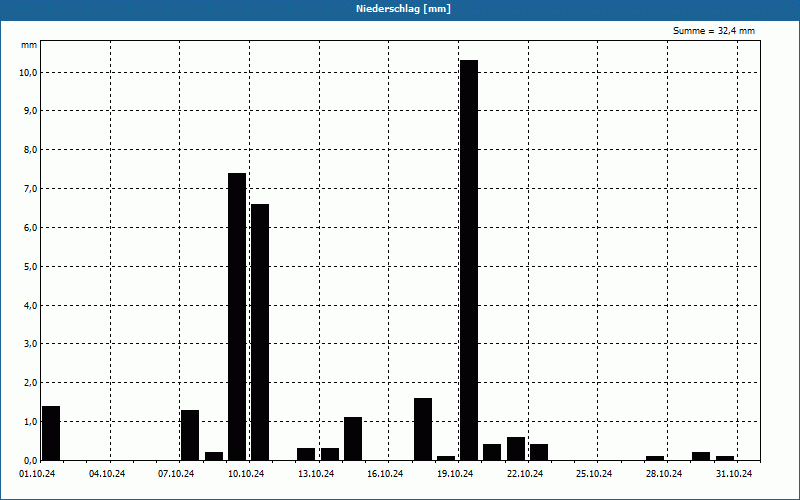
Task: Click the "Summe = 32,4 mm" total label
Action: click(714, 31)
